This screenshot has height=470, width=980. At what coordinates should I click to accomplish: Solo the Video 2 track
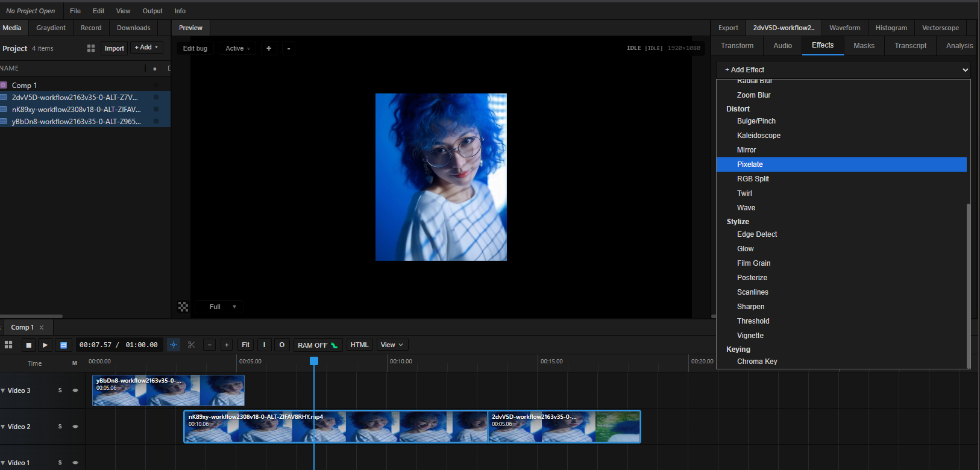point(60,427)
